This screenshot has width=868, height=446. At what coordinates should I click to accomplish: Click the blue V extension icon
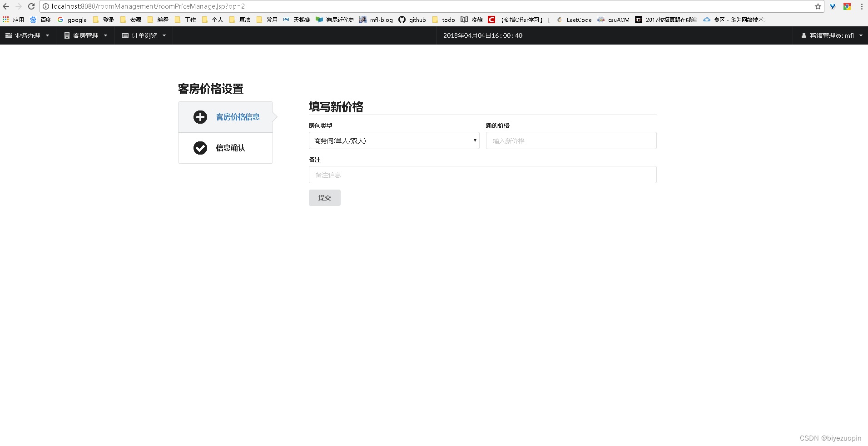click(x=833, y=6)
